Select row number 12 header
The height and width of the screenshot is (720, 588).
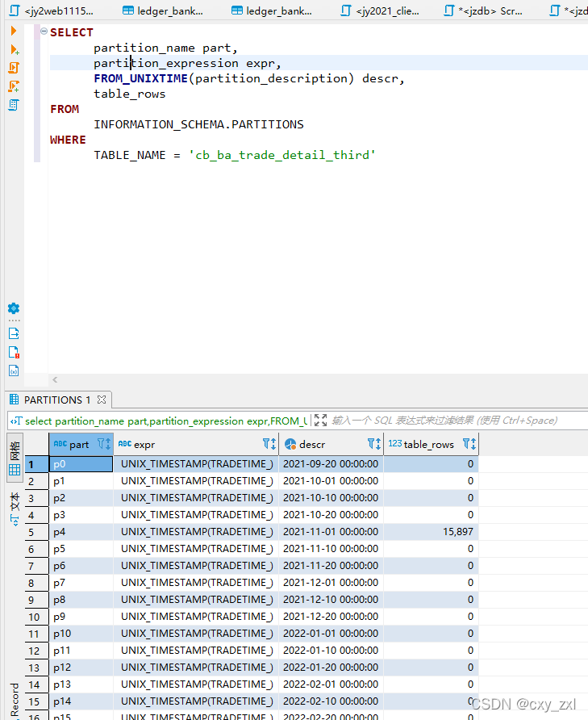point(36,651)
